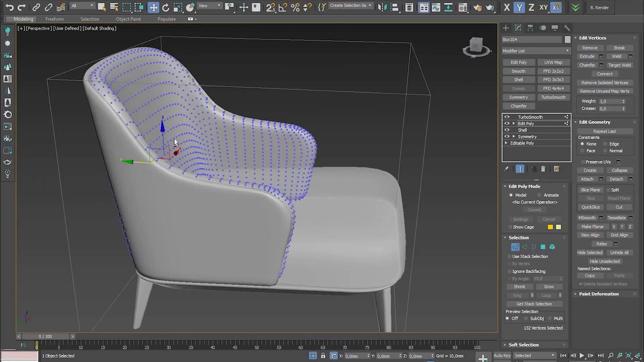Open the Freeform ribbon tab

click(54, 19)
